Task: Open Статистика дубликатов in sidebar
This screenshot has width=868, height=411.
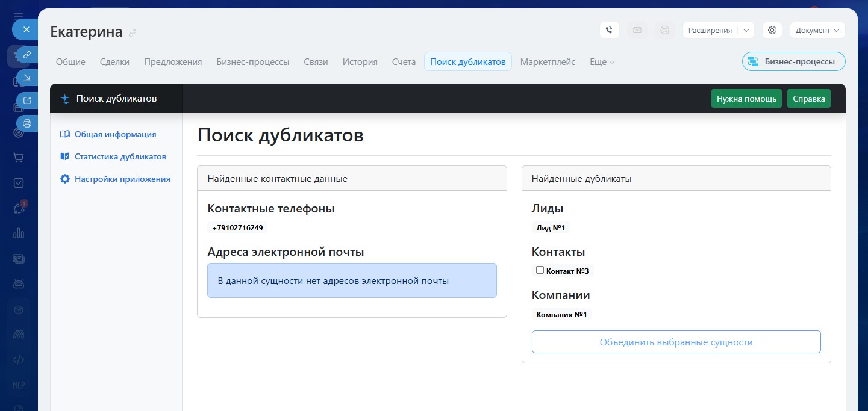Action: 120,156
